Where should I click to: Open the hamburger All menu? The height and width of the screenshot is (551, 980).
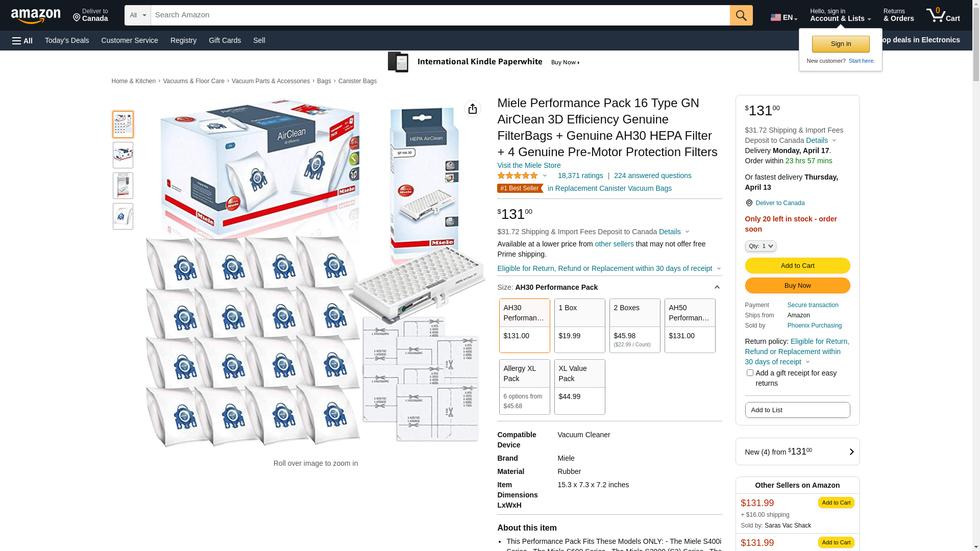(x=22, y=40)
